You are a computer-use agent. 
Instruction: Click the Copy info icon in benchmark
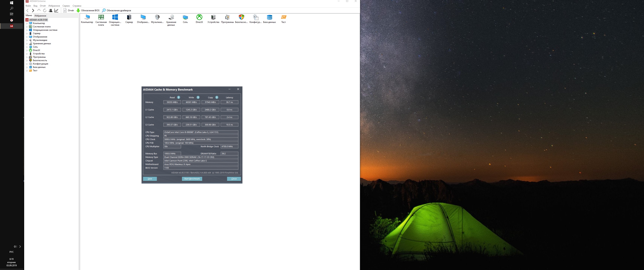click(217, 97)
